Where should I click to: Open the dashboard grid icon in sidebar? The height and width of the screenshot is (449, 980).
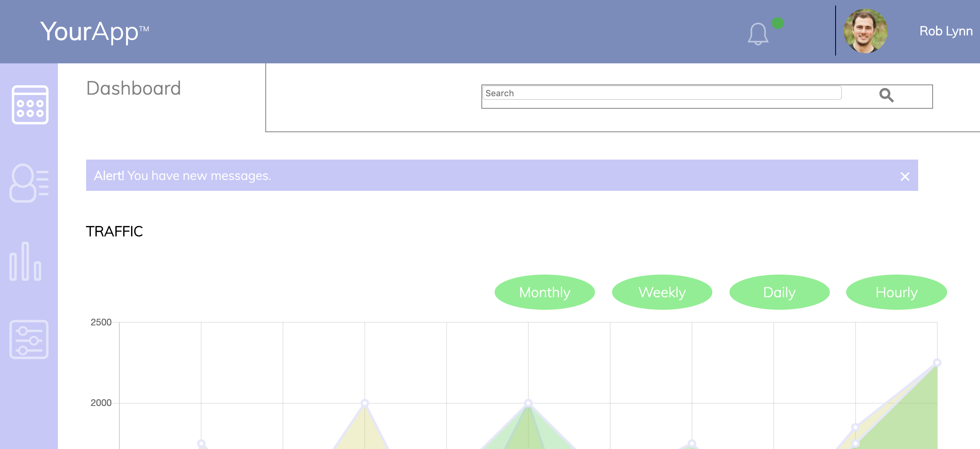point(30,105)
